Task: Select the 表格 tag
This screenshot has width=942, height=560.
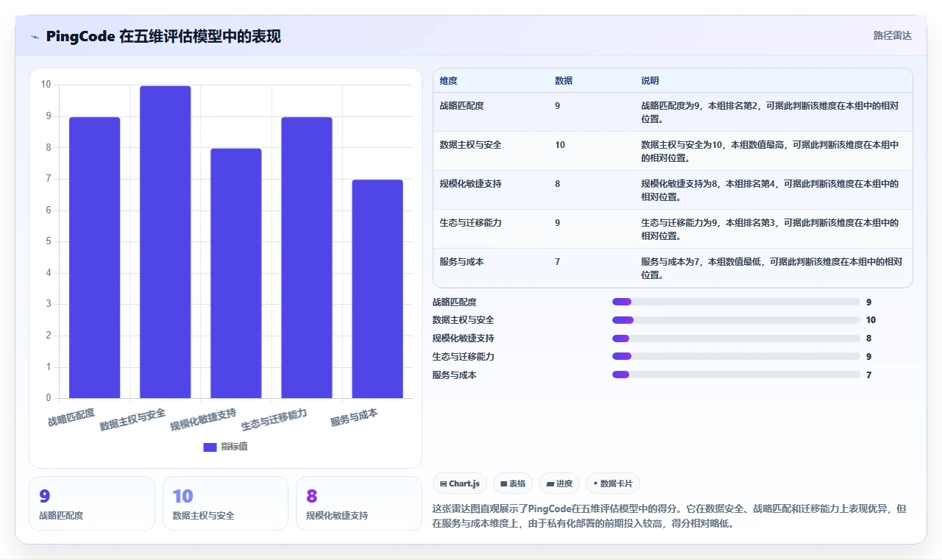Action: pyautogui.click(x=513, y=483)
